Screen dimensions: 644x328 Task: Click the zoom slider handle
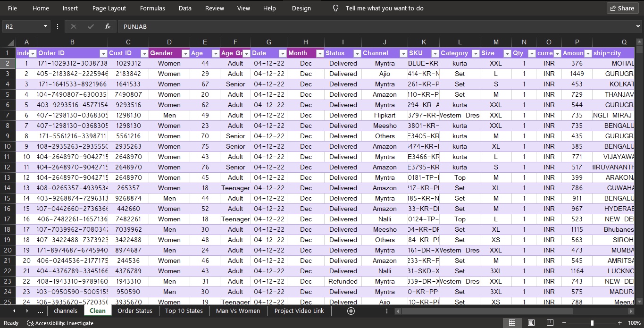[x=592, y=323]
